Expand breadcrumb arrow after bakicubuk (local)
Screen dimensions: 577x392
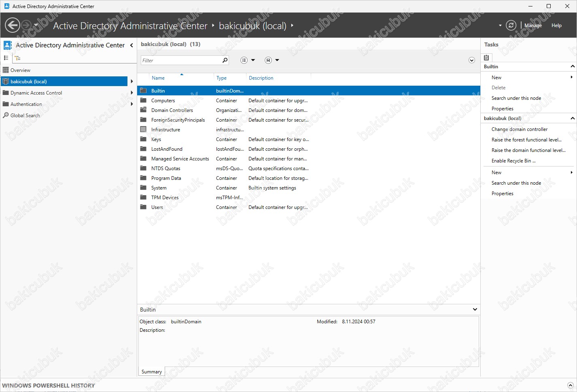click(292, 25)
